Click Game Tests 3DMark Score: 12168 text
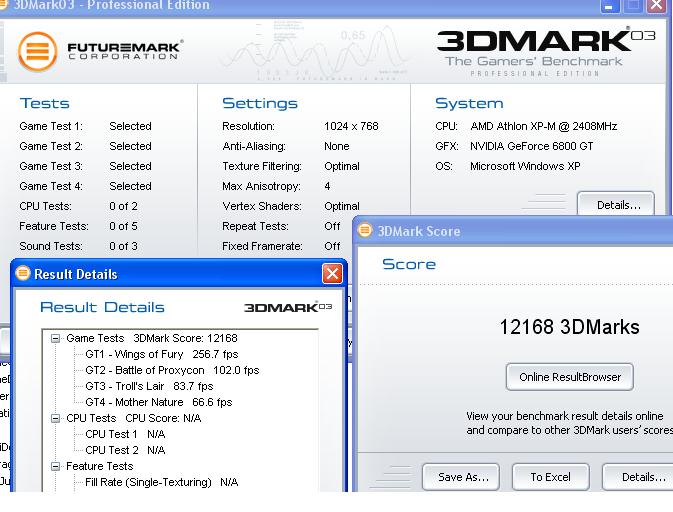The image size is (673, 512). click(x=152, y=338)
